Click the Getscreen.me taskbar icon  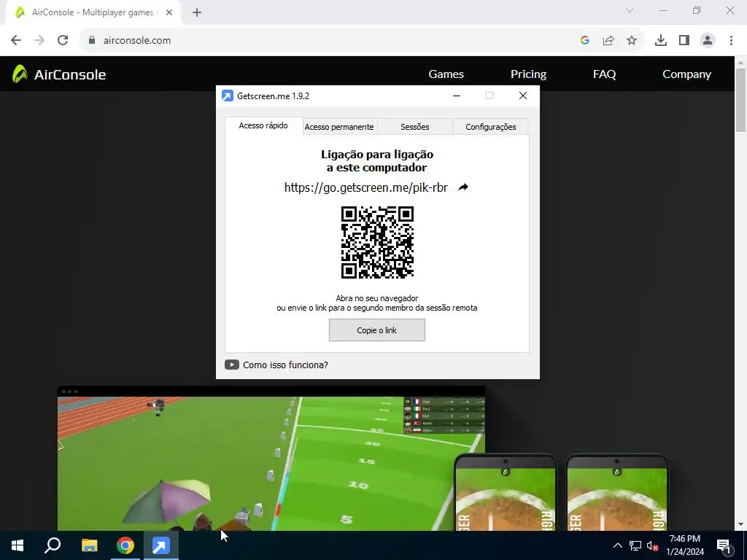(161, 545)
